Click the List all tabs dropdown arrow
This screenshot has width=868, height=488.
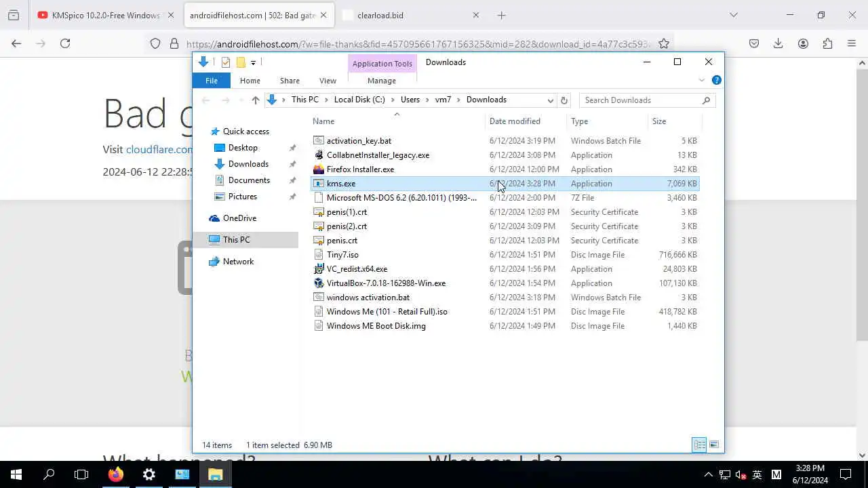pos(733,15)
